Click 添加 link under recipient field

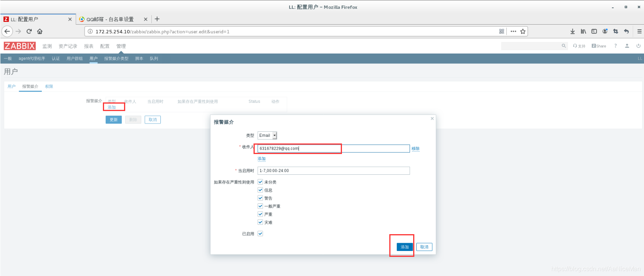pos(262,159)
